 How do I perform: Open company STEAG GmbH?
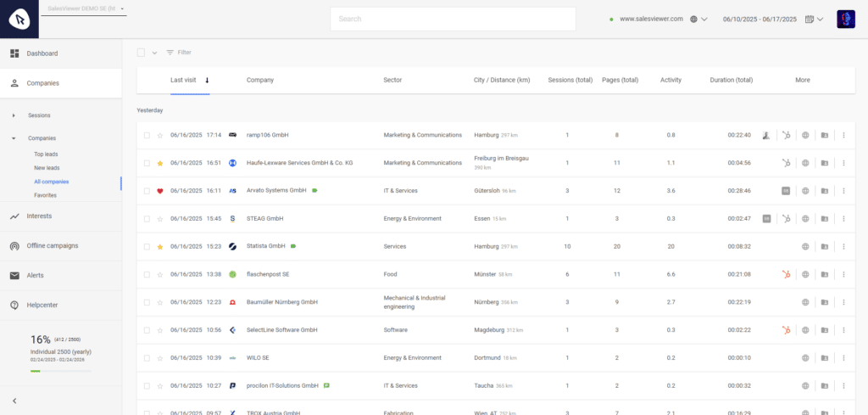(x=264, y=218)
